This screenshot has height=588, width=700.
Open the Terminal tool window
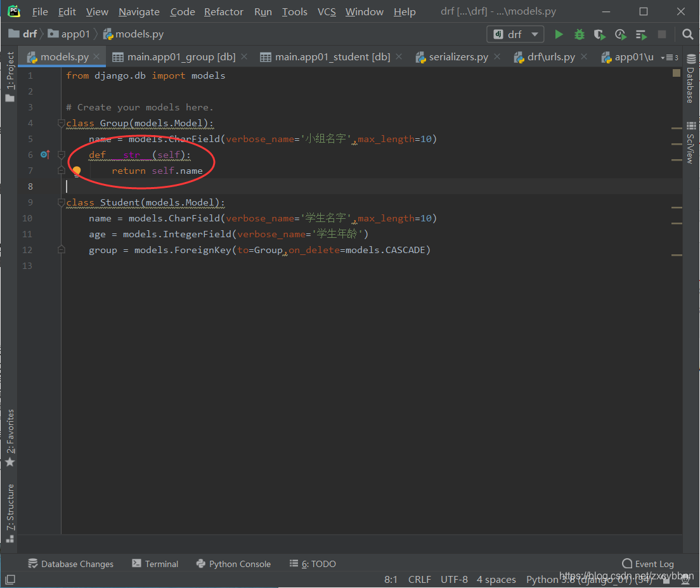155,564
